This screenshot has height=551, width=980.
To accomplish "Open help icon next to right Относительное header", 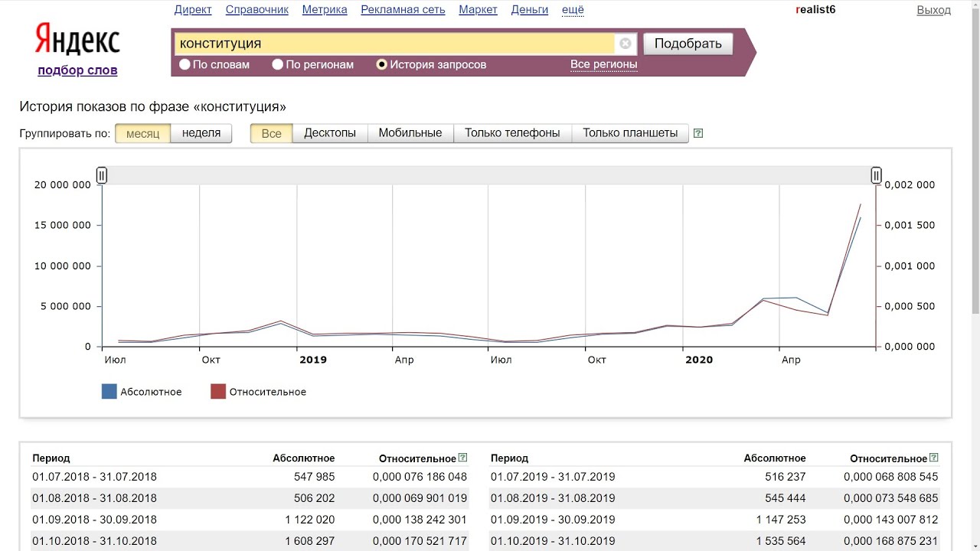I will click(934, 458).
